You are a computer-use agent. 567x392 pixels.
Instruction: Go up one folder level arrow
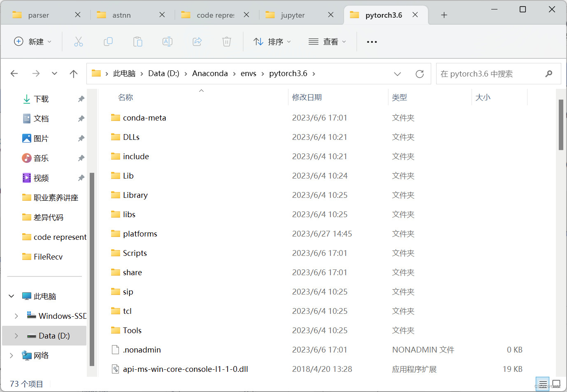(x=74, y=74)
